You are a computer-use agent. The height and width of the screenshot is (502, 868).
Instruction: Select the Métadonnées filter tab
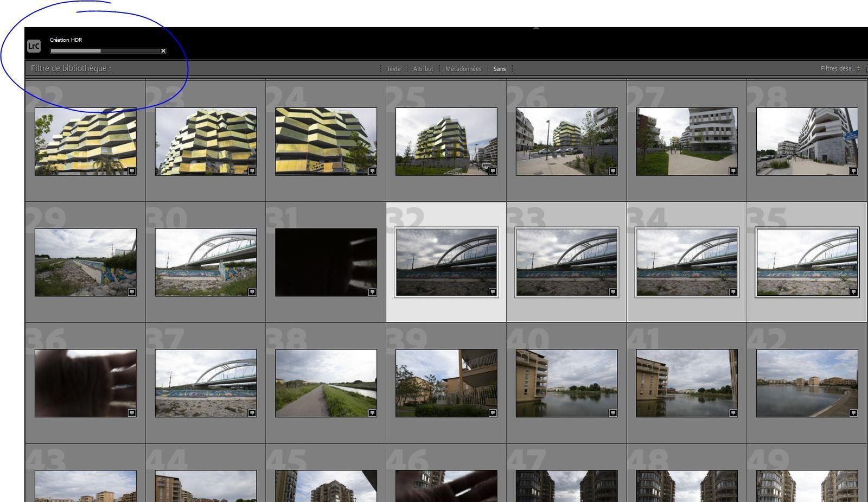[x=463, y=69]
